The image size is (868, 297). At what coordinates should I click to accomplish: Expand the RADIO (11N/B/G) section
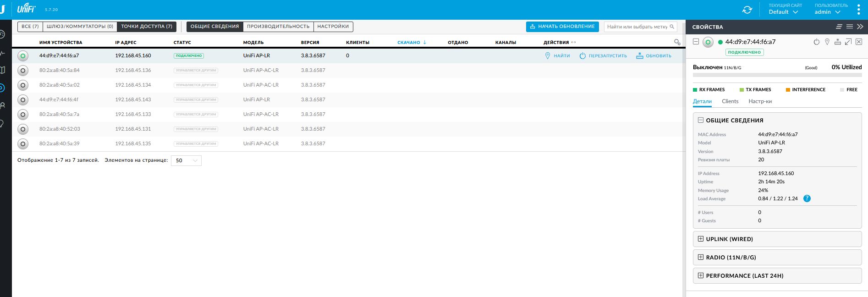pyautogui.click(x=700, y=257)
